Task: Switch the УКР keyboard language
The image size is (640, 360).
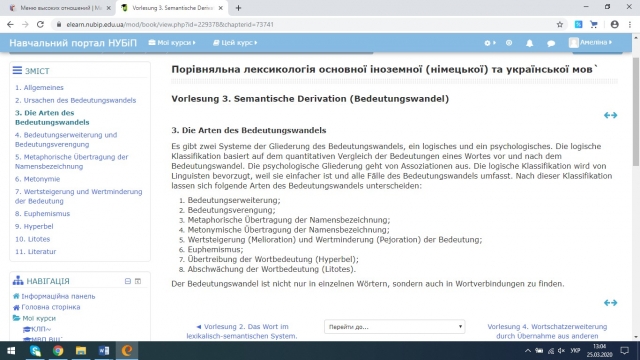Action: coord(575,351)
